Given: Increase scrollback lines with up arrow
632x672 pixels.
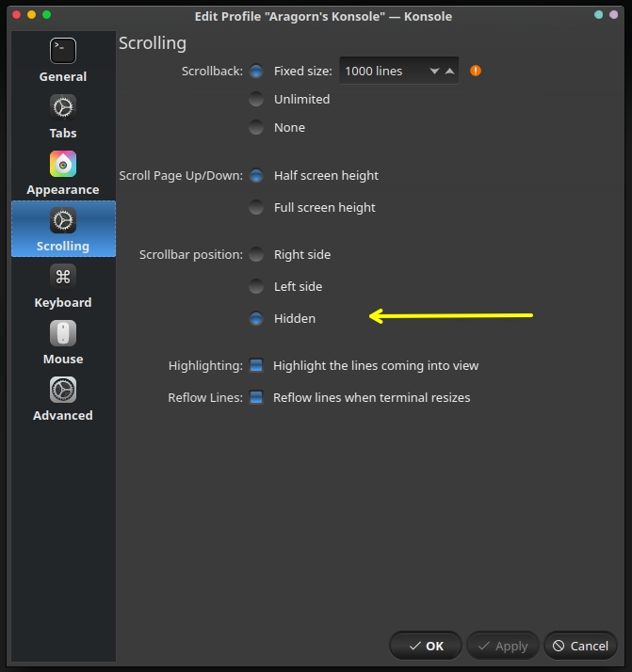Looking at the screenshot, I should click(x=450, y=72).
